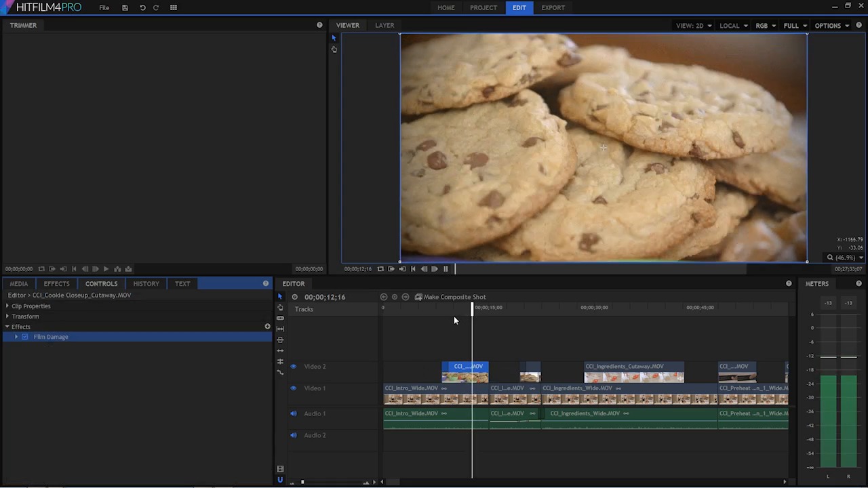The height and width of the screenshot is (488, 868).
Task: Open the View: 2D dropdown
Action: coord(693,26)
